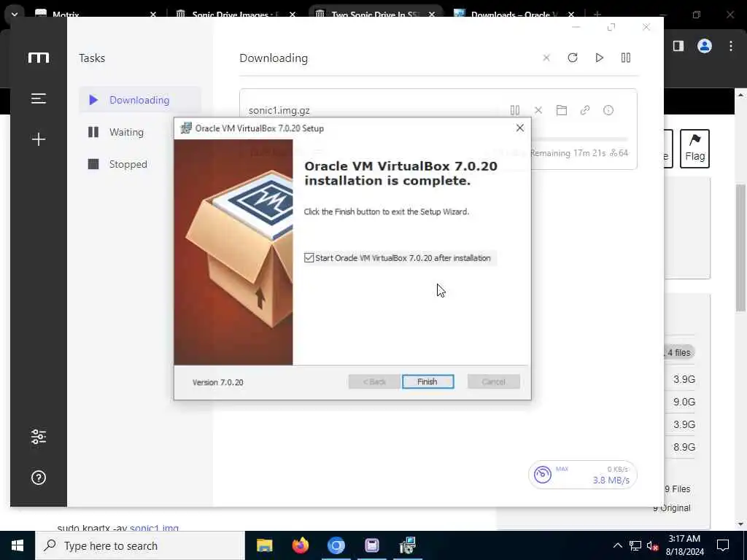The height and width of the screenshot is (560, 747).
Task: Show sonic1.img.gz in its folder
Action: [x=562, y=111]
